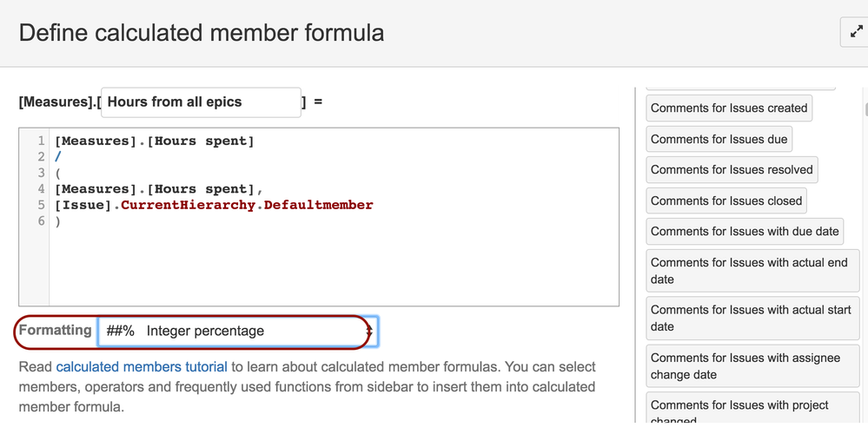Insert Comments for Issues closed measure
Image resolution: width=868 pixels, height=434 pixels.
(x=726, y=201)
